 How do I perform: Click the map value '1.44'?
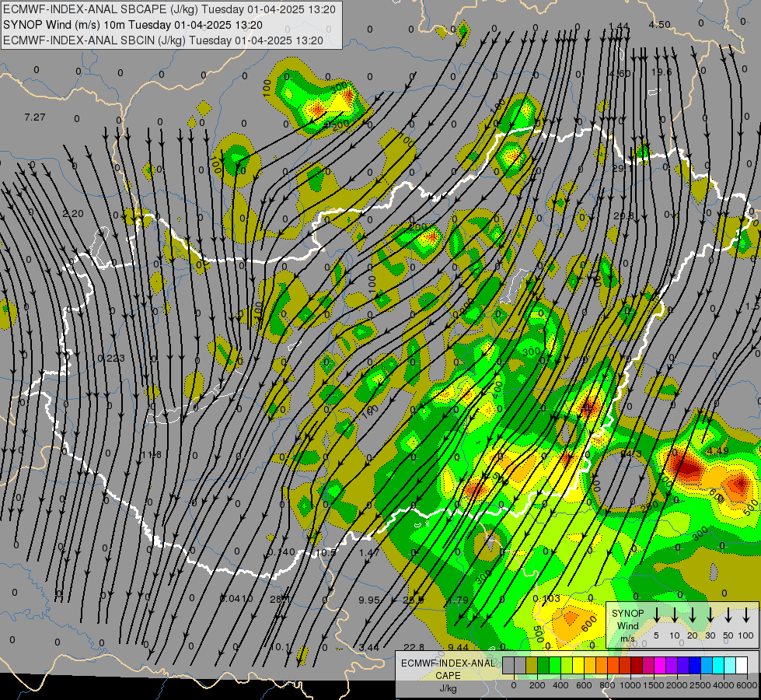click(618, 26)
